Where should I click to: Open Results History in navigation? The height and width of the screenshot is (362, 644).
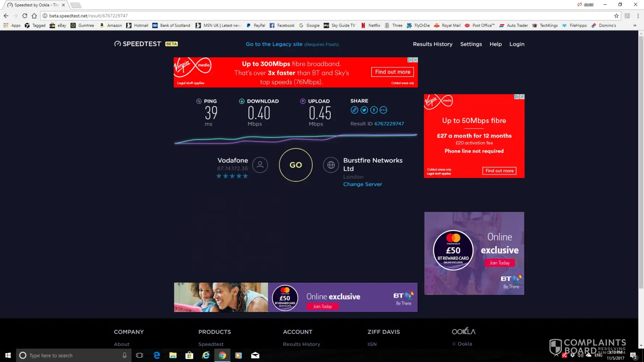click(432, 44)
